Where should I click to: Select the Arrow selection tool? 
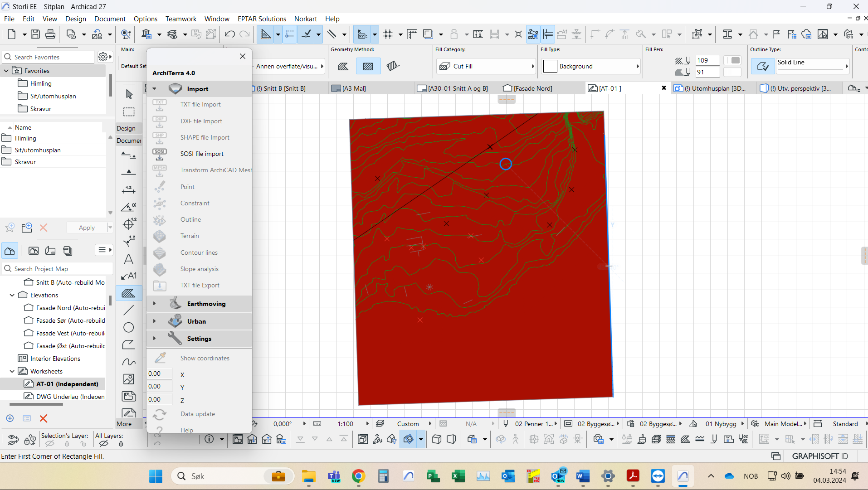[x=129, y=94]
